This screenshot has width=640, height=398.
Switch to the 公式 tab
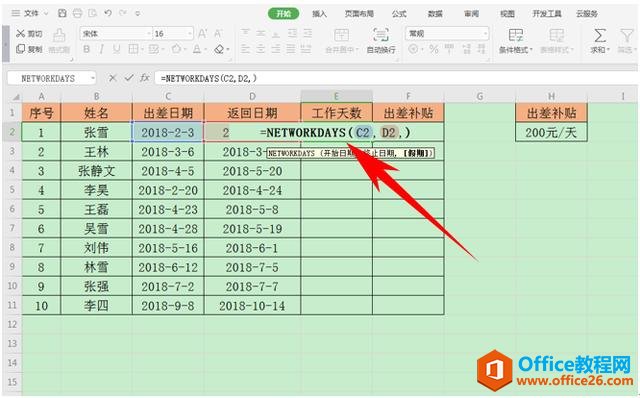pyautogui.click(x=399, y=13)
